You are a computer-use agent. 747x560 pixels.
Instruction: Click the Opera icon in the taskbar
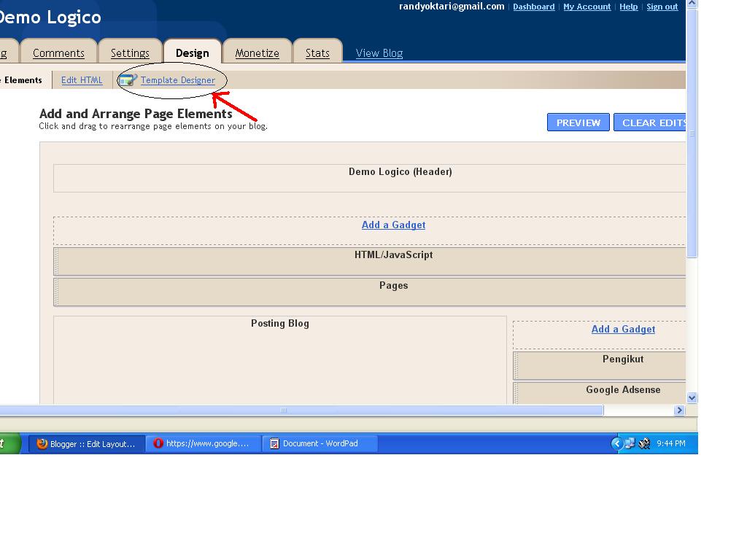(158, 443)
